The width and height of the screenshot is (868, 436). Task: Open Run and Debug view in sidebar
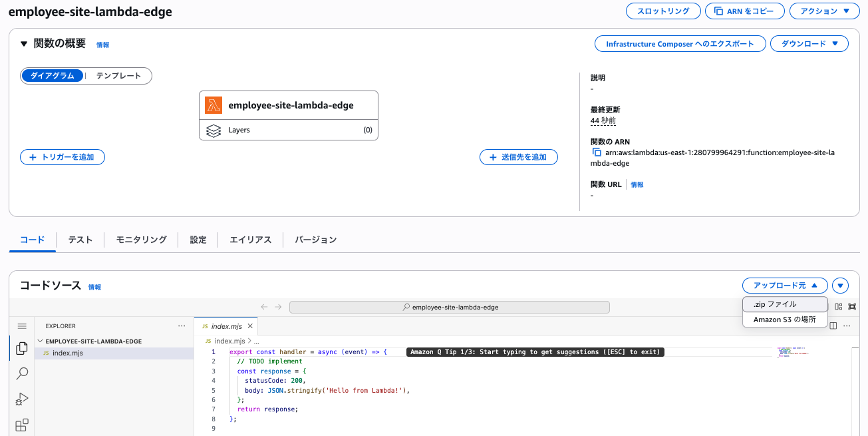click(x=22, y=399)
